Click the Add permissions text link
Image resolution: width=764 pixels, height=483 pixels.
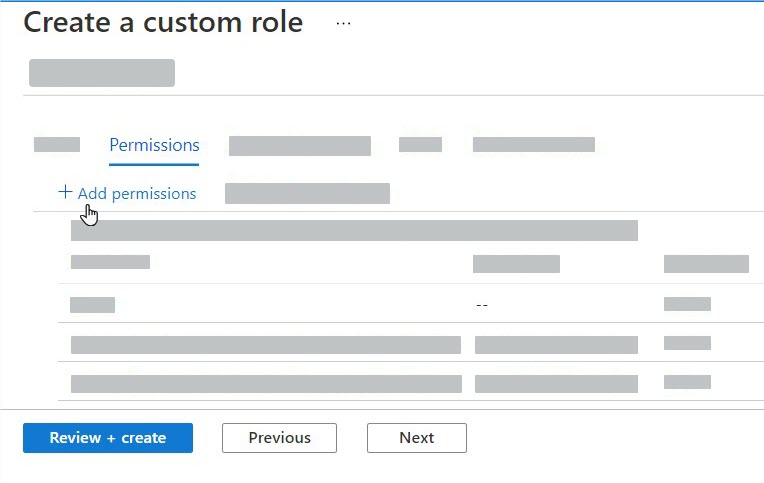pos(137,193)
